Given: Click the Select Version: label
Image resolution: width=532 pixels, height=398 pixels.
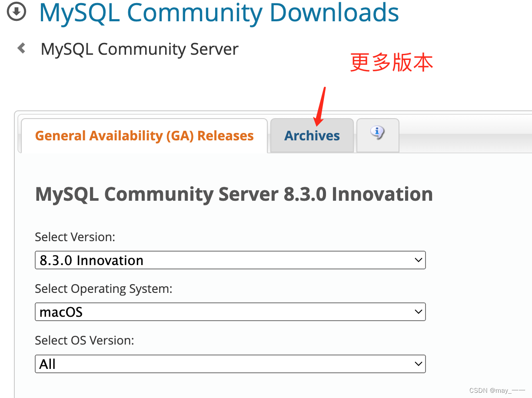Looking at the screenshot, I should (x=75, y=237).
